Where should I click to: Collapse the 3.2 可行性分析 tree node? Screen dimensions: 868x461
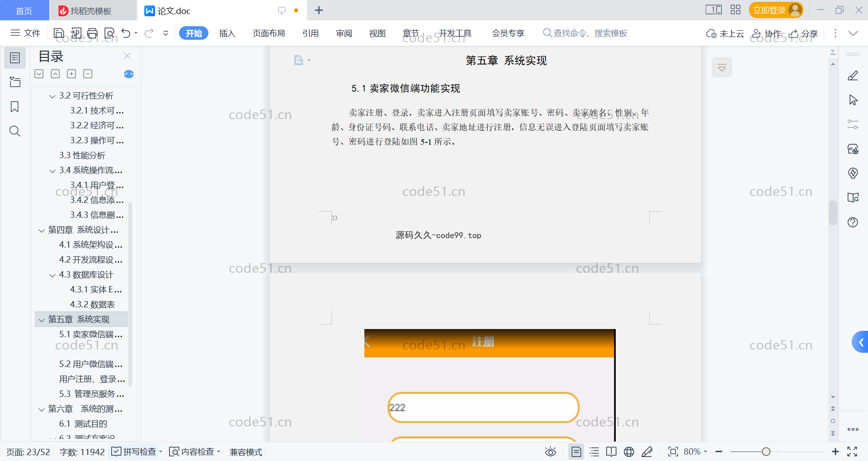pos(52,96)
